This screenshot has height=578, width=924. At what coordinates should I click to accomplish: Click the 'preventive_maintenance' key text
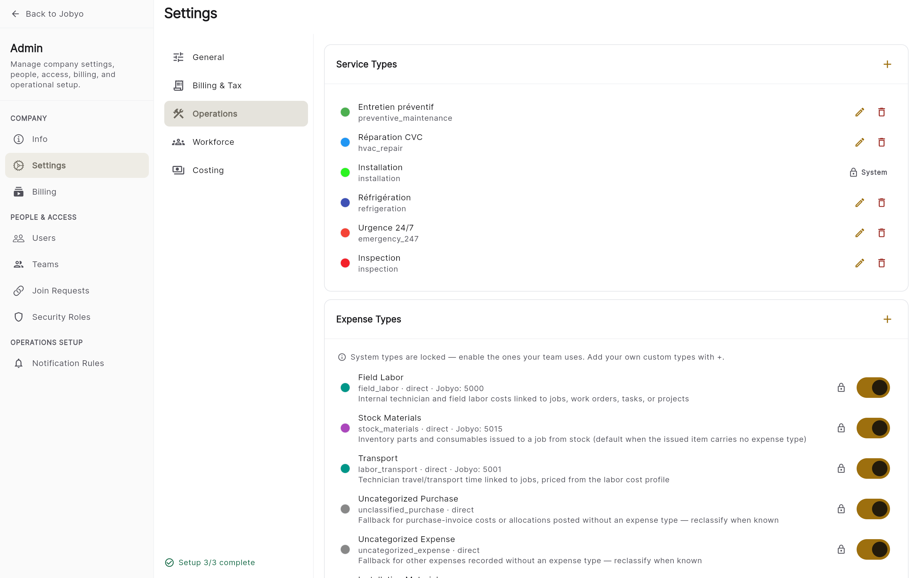pyautogui.click(x=405, y=118)
